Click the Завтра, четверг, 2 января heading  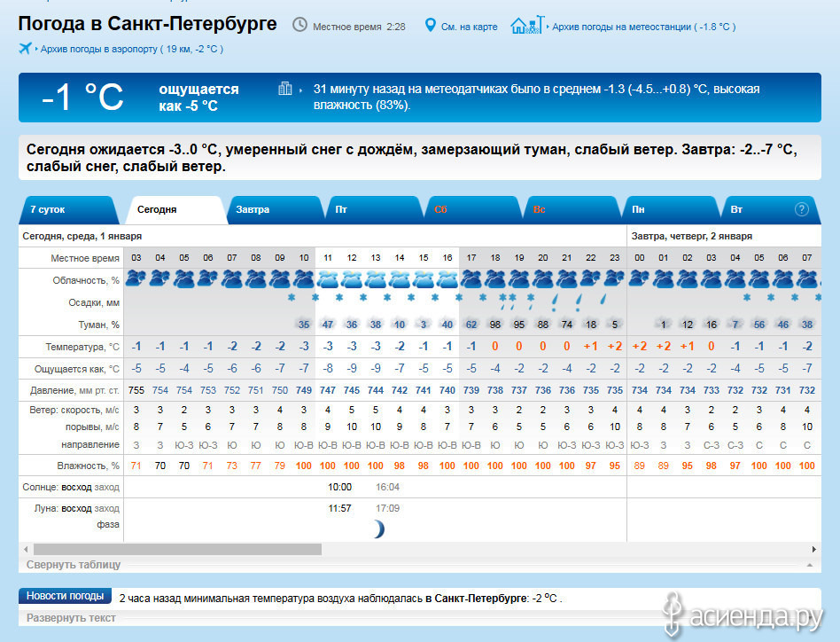click(x=692, y=236)
